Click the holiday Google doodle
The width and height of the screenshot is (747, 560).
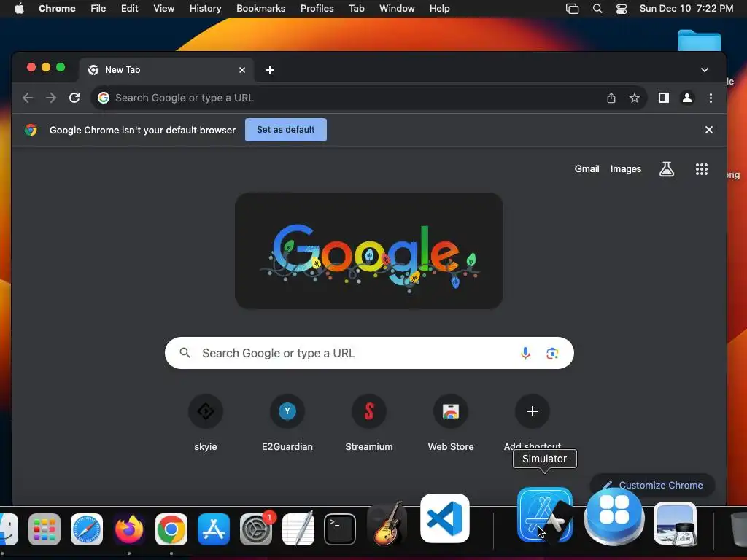pyautogui.click(x=369, y=251)
